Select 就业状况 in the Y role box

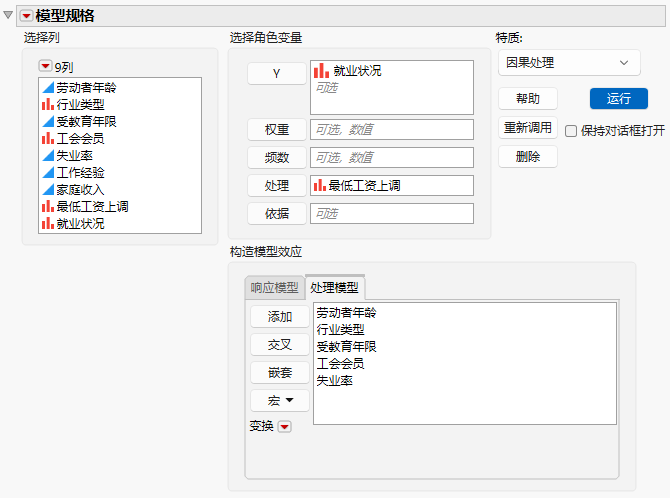[x=357, y=71]
